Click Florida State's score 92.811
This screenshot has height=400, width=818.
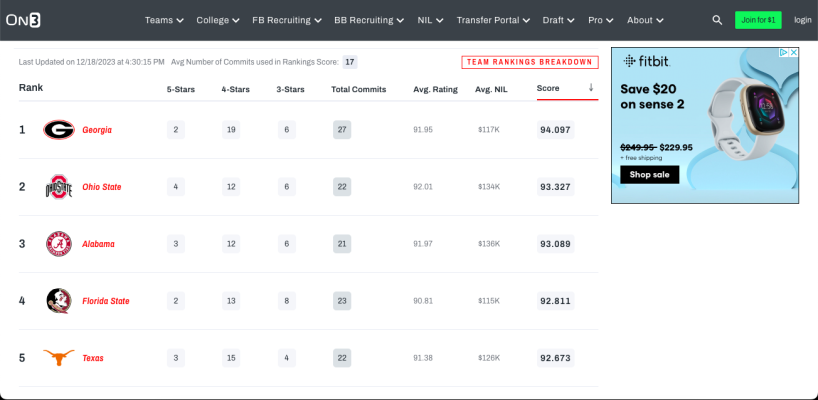click(x=556, y=301)
